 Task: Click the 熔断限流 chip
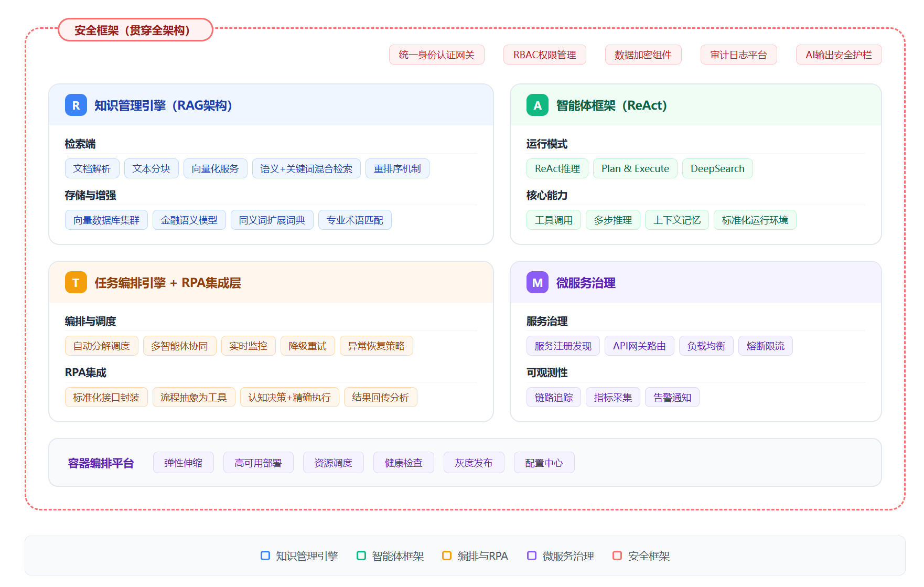click(766, 346)
